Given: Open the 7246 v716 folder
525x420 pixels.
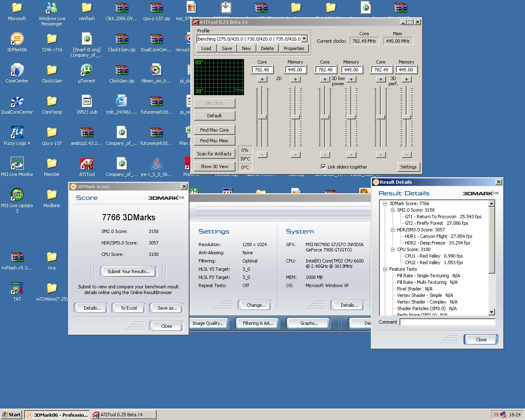Looking at the screenshot, I should coord(52,42).
